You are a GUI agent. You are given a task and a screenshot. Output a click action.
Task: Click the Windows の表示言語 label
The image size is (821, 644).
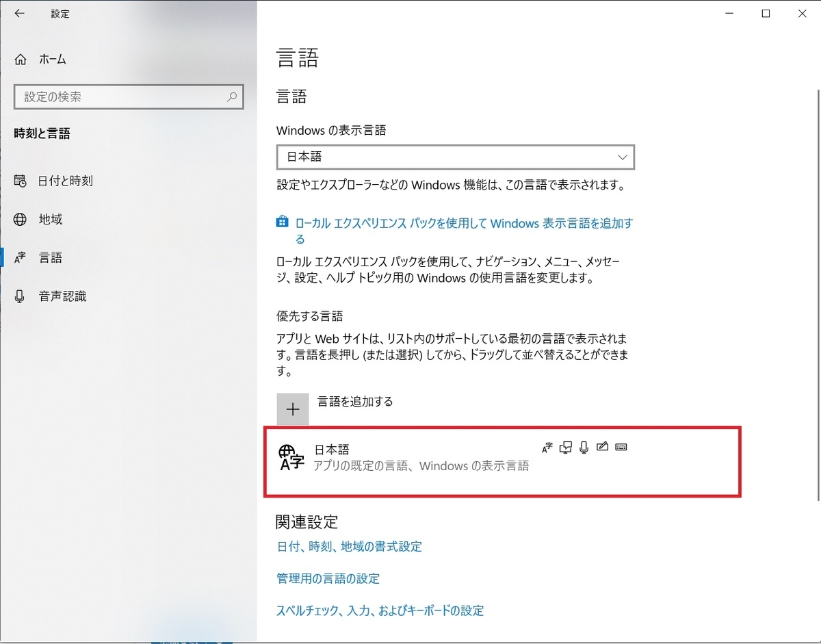[331, 130]
